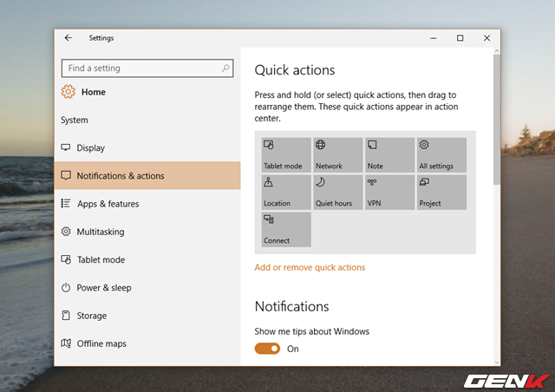Select the All settings quick action tile
This screenshot has width=555, height=392.
tap(441, 155)
